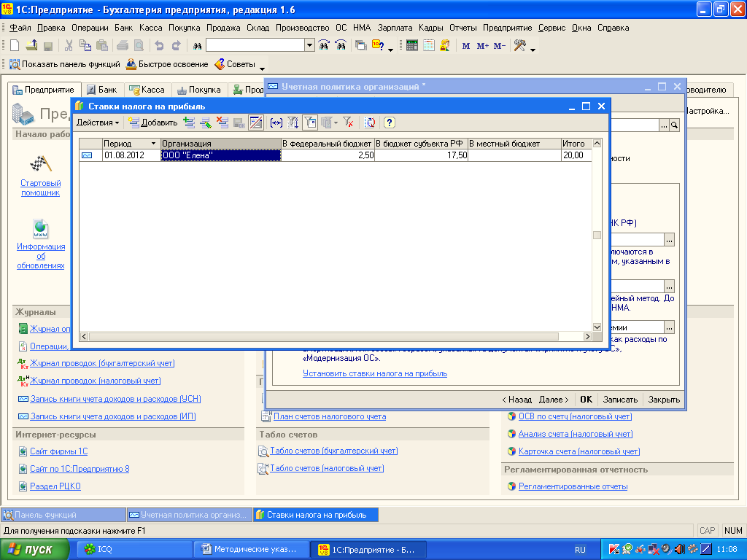Open the calculator icon in main toolbar

click(x=412, y=46)
